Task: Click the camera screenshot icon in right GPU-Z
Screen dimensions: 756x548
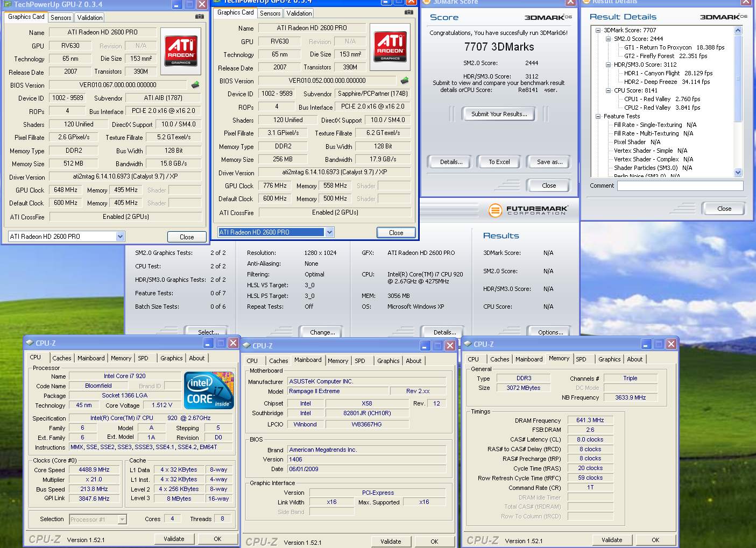Action: [x=409, y=12]
